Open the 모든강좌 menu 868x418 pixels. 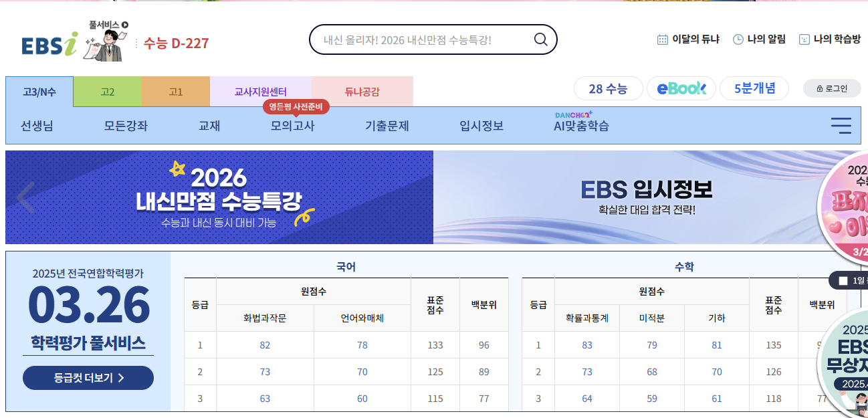[x=126, y=126]
